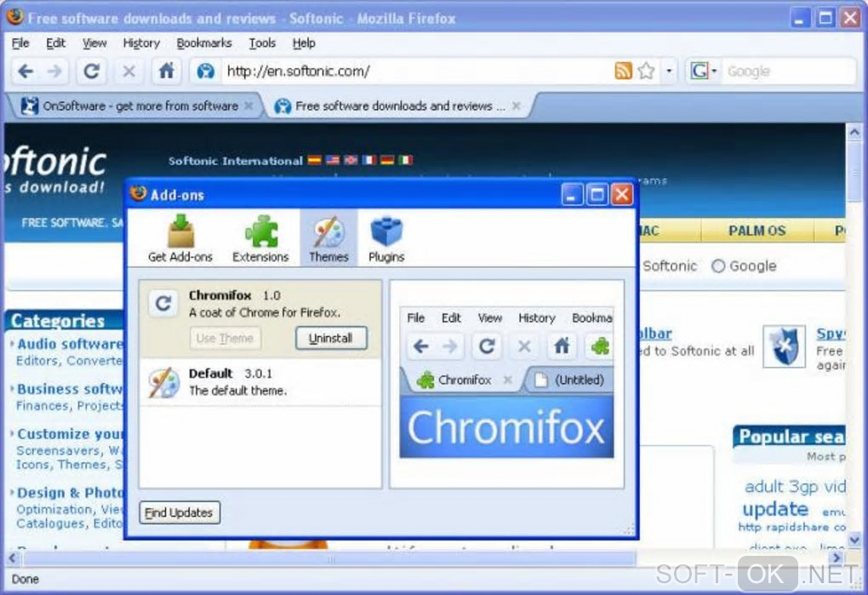Select the Google radio button on Softonic page
This screenshot has width=868, height=595.
718,266
